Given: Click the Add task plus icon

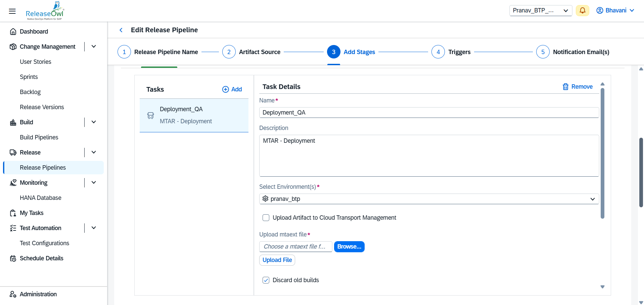Looking at the screenshot, I should (225, 89).
